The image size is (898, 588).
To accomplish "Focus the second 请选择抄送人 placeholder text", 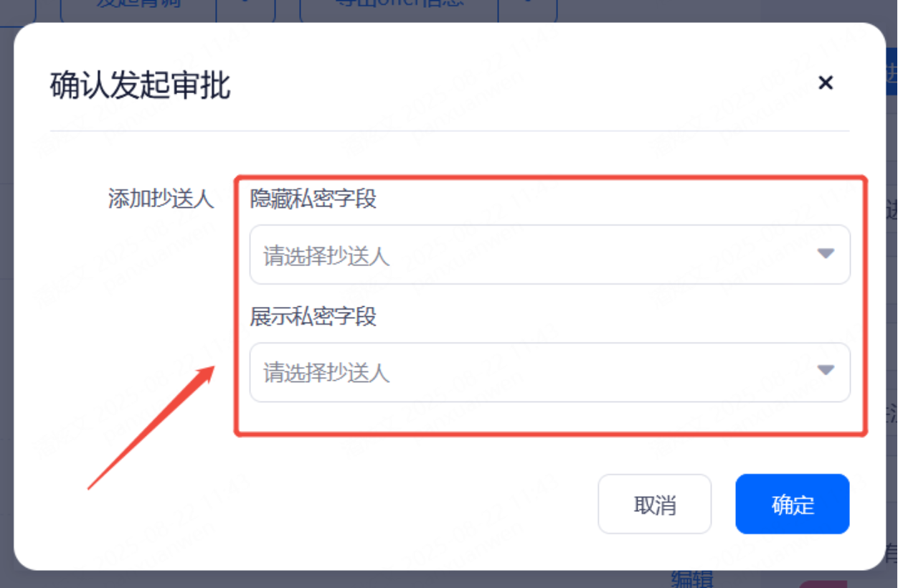I will click(326, 373).
